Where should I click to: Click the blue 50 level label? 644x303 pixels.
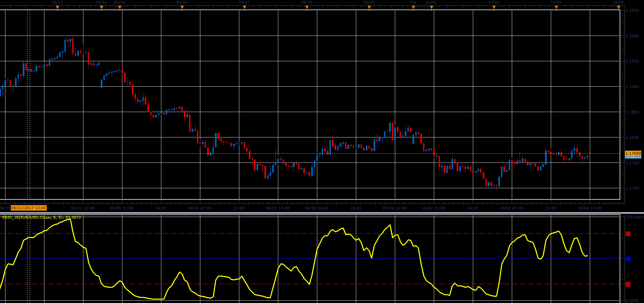pos(628,259)
